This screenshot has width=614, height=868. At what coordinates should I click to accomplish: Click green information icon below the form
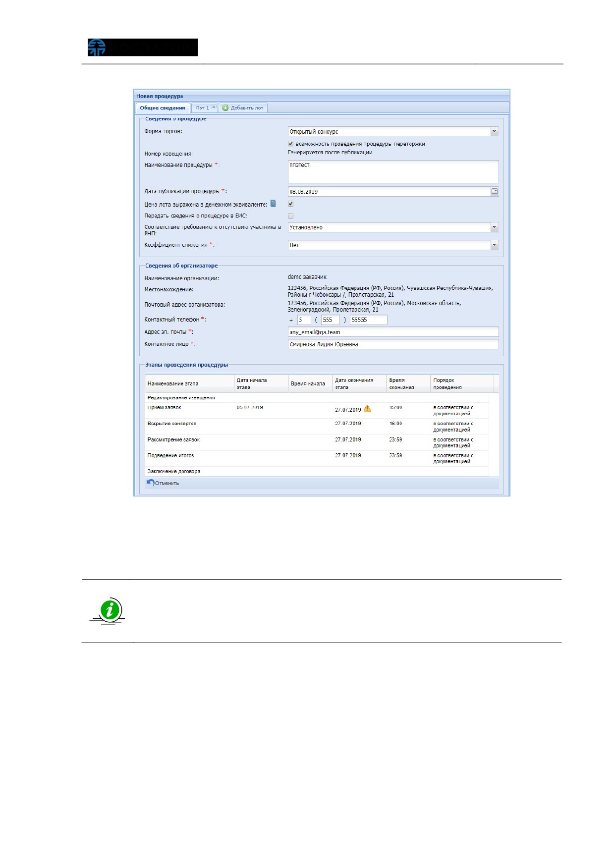tap(110, 610)
